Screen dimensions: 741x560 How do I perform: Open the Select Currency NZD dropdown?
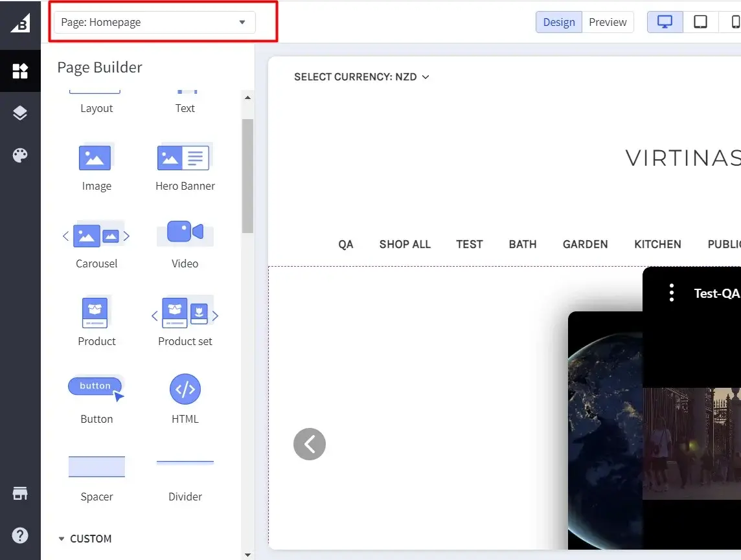point(361,76)
